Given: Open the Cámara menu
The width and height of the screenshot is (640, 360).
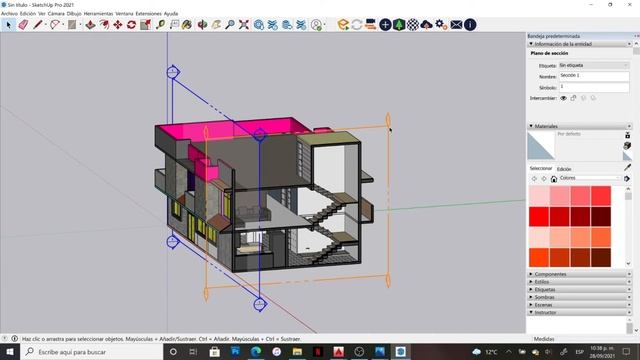Looking at the screenshot, I should pyautogui.click(x=56, y=13).
